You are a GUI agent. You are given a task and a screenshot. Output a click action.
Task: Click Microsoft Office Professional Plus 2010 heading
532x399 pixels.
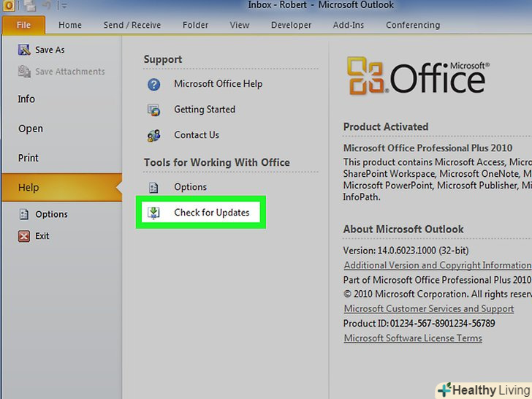click(x=427, y=148)
